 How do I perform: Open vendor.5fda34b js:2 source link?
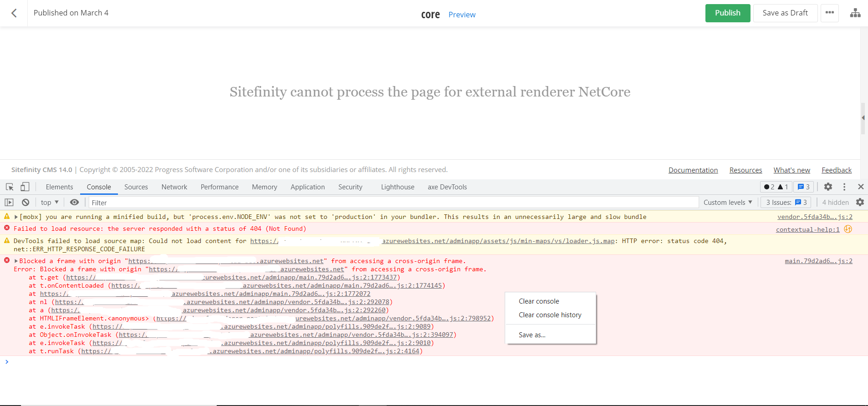(815, 217)
